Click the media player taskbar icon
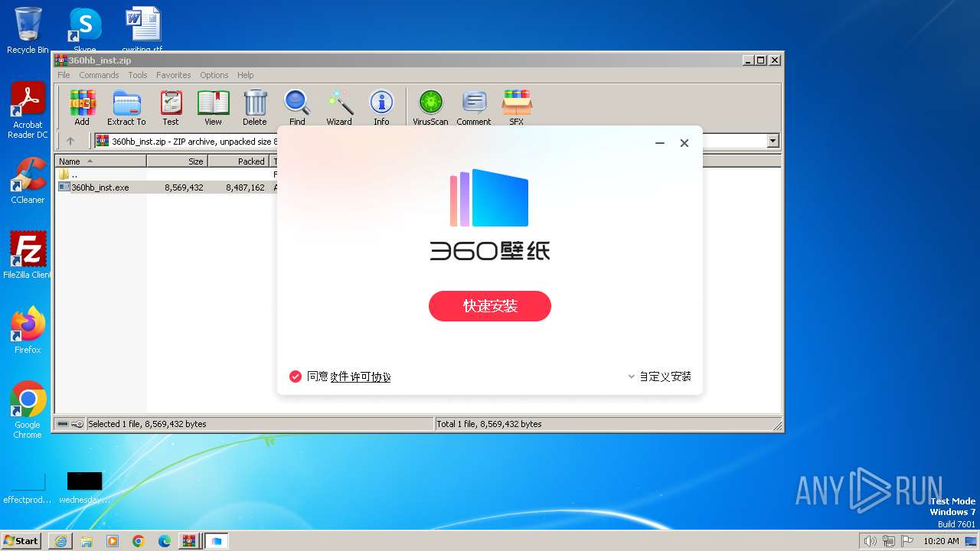This screenshot has height=551, width=980. [113, 541]
